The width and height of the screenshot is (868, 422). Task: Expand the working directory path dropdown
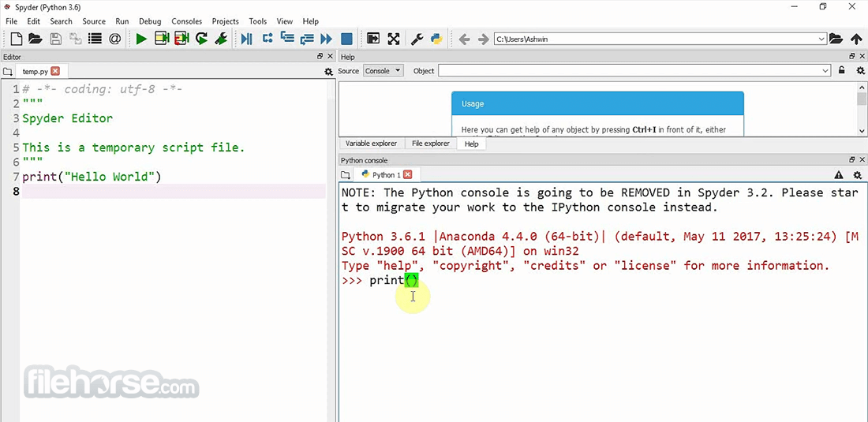[821, 39]
